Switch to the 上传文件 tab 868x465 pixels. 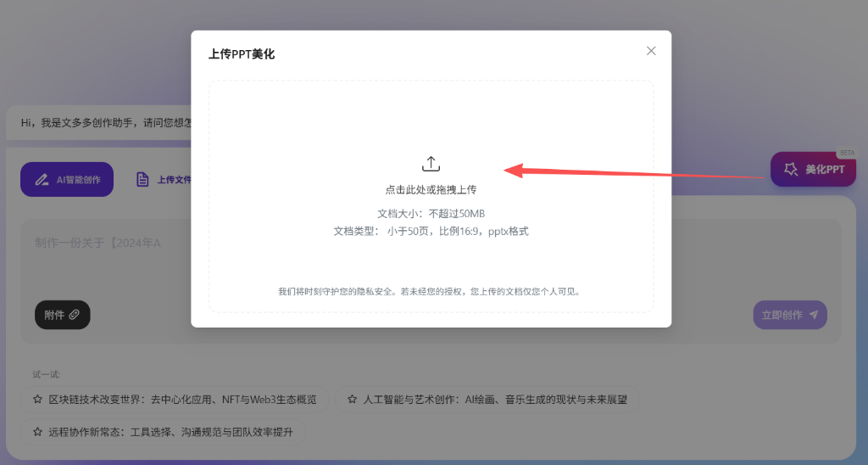tap(164, 180)
